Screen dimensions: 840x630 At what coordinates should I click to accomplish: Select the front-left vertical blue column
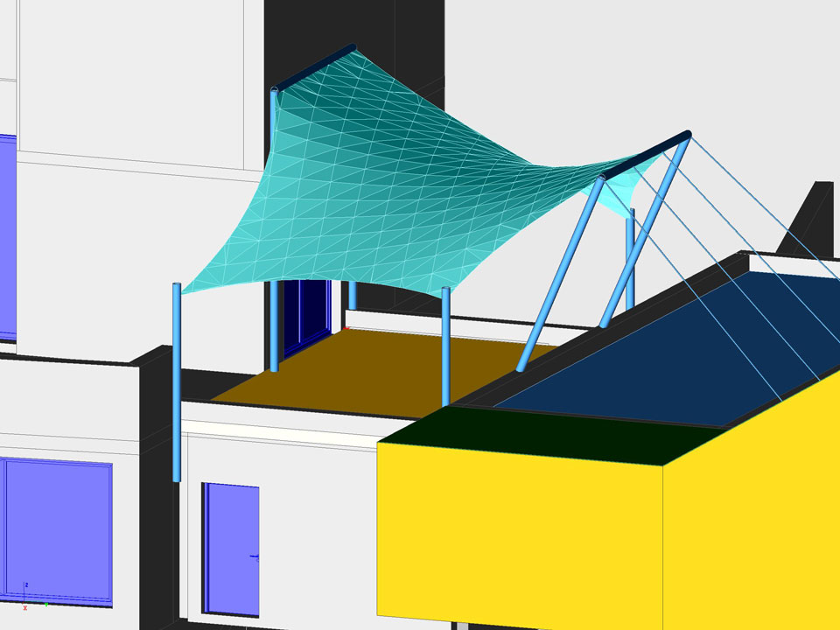click(177, 385)
